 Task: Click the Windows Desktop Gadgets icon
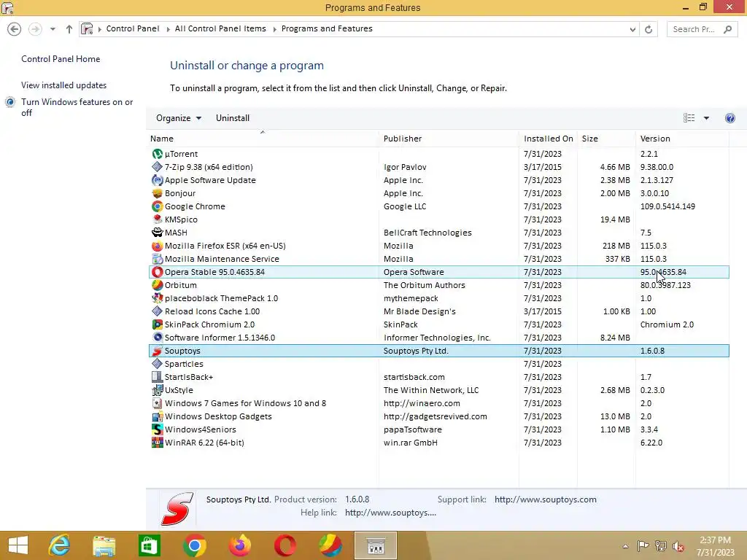point(158,416)
